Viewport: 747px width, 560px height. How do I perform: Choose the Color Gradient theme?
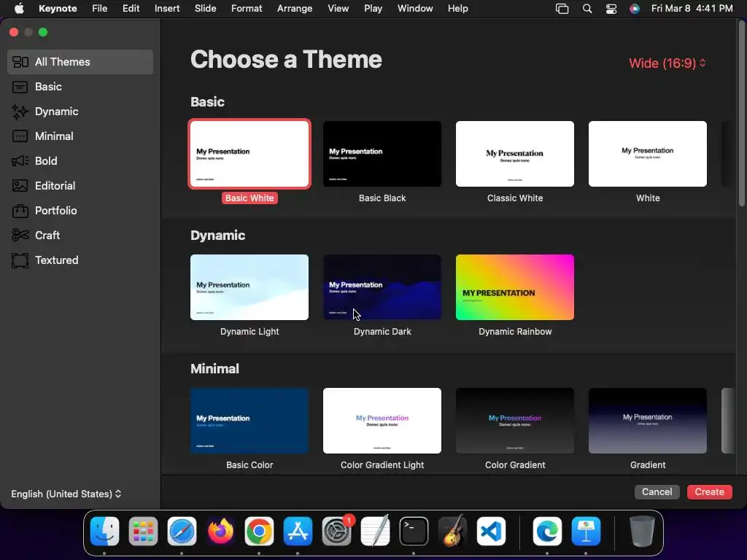[515, 421]
